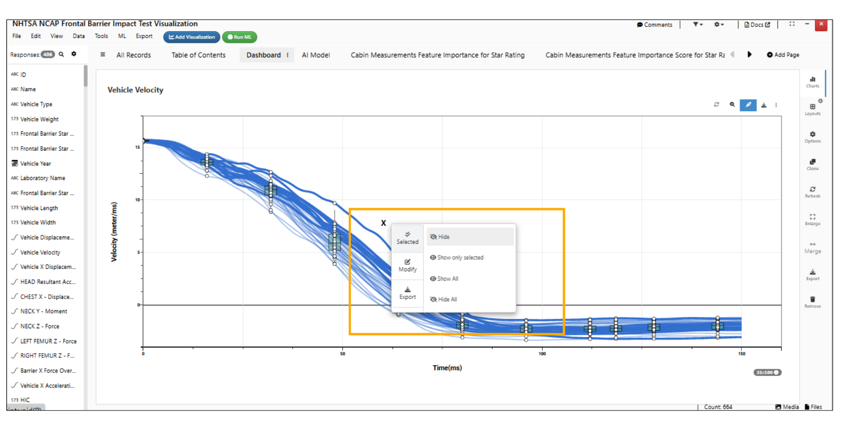
Task: Click the Selected tab in the popup
Action: pos(408,238)
